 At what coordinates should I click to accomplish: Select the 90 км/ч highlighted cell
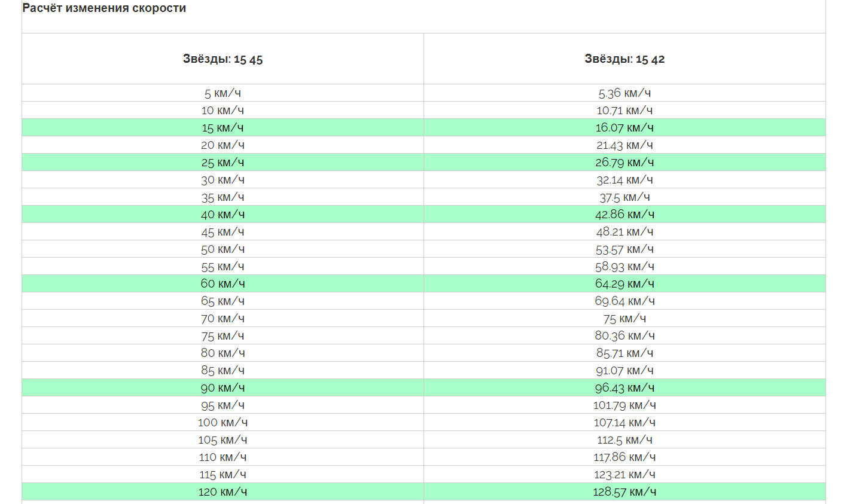(223, 388)
